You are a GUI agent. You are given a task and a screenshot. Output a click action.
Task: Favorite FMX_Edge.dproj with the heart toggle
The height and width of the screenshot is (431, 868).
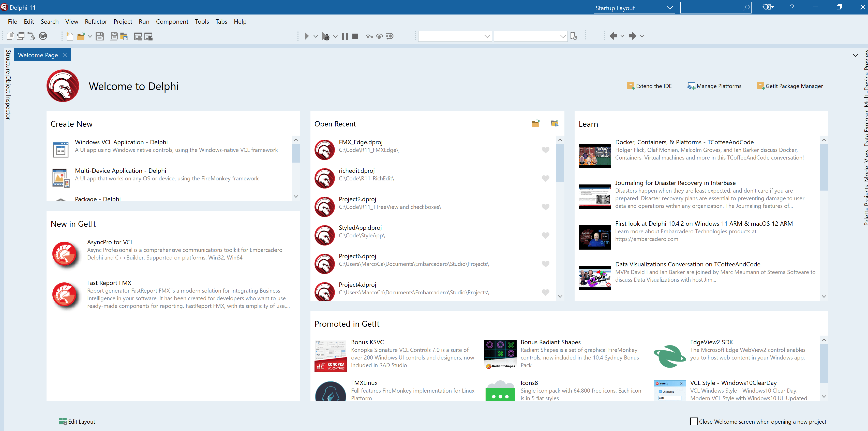point(546,150)
